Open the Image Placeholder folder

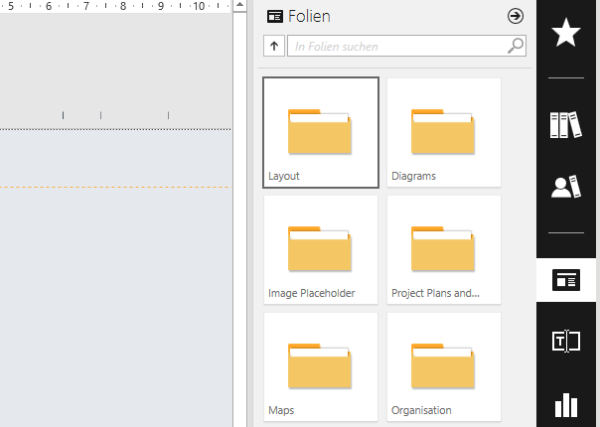320,249
